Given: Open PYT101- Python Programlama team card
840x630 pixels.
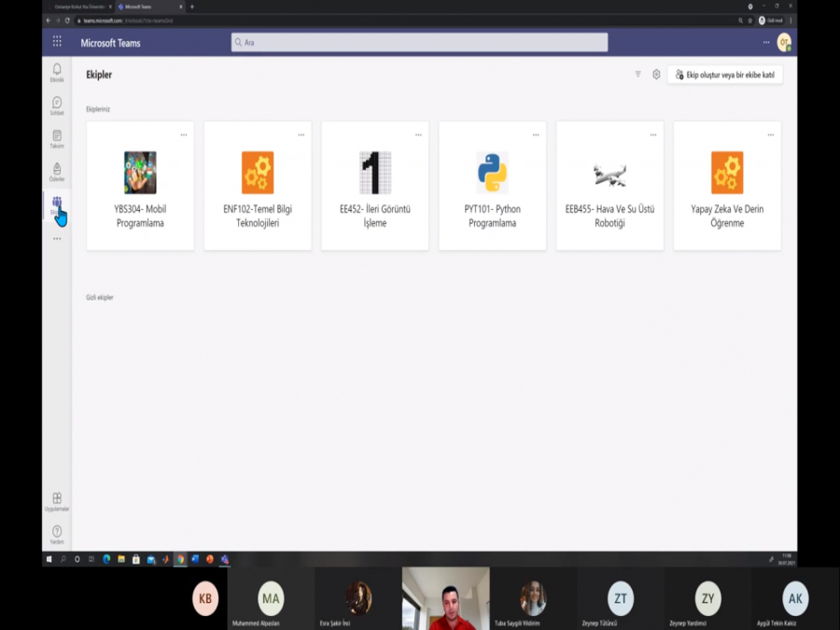Looking at the screenshot, I should [492, 186].
